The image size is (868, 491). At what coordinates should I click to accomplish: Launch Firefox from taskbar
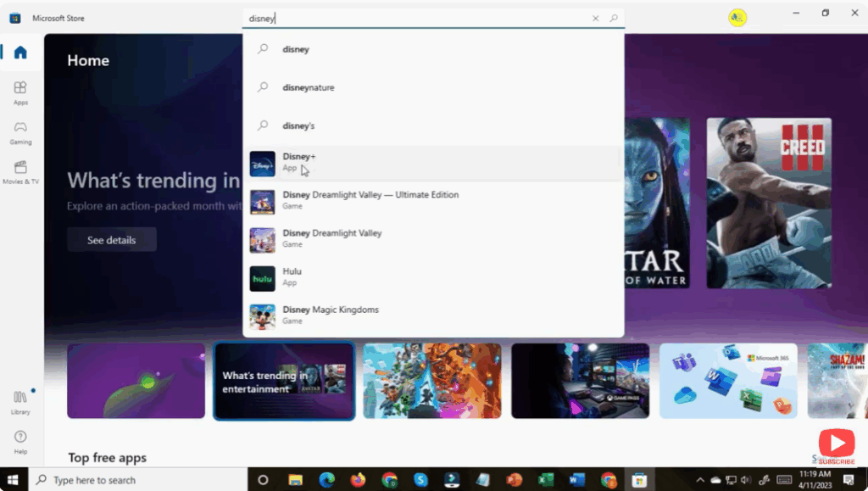click(x=359, y=480)
